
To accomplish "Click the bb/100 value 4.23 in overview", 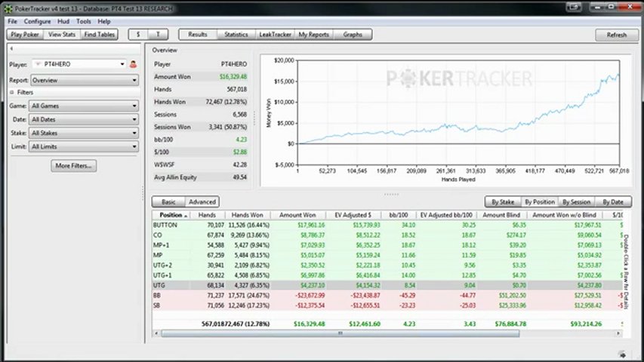I will pyautogui.click(x=242, y=140).
